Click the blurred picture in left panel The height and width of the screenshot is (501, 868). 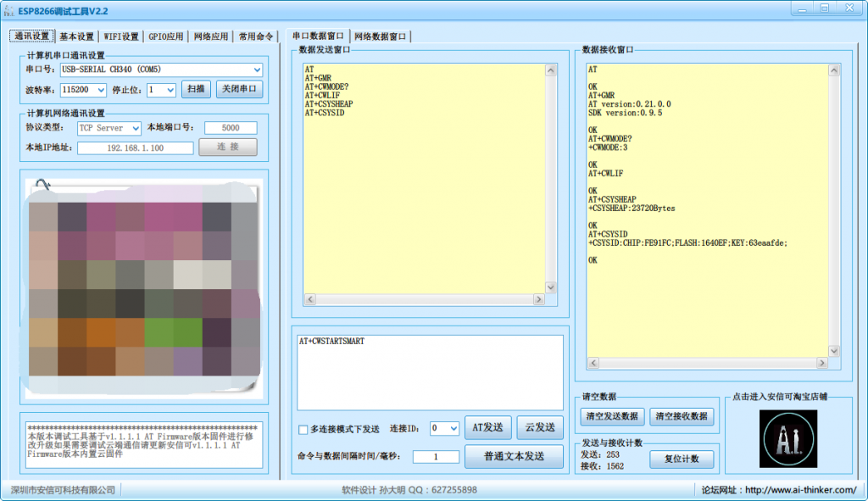[x=144, y=287]
